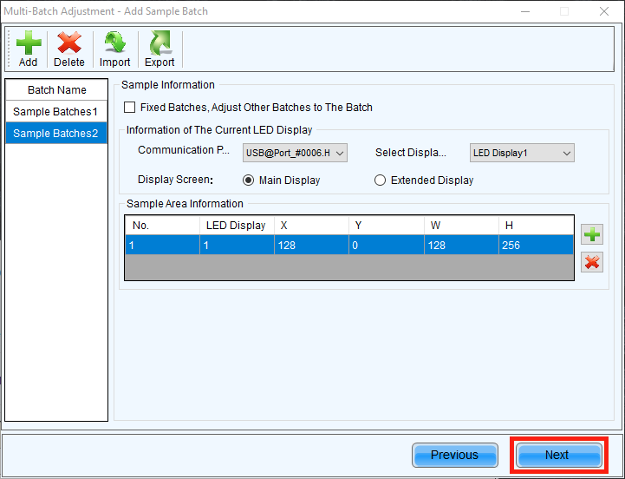The width and height of the screenshot is (625, 479).
Task: Remove sample area row with red X
Action: pyautogui.click(x=592, y=262)
